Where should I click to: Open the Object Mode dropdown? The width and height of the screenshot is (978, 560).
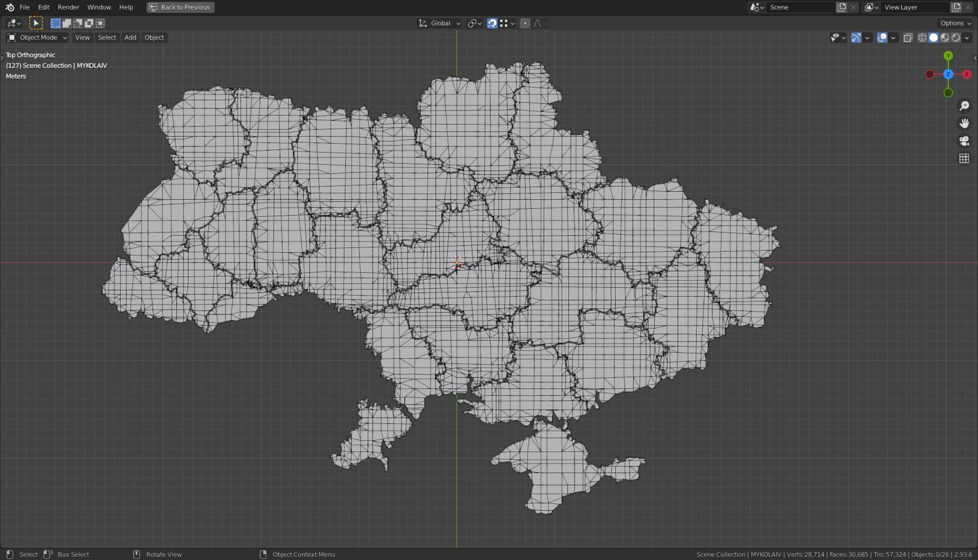tap(37, 37)
